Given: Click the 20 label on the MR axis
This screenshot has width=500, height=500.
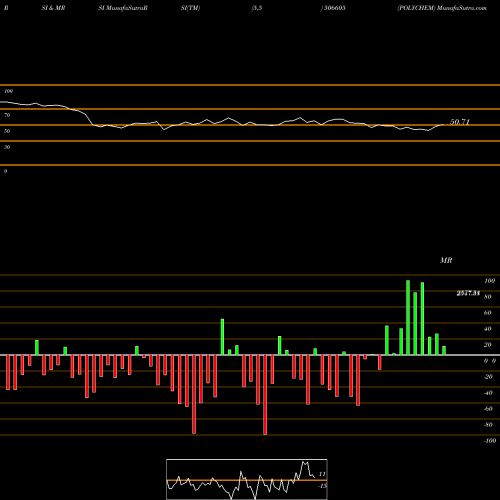Looking at the screenshot, I should [487, 345].
